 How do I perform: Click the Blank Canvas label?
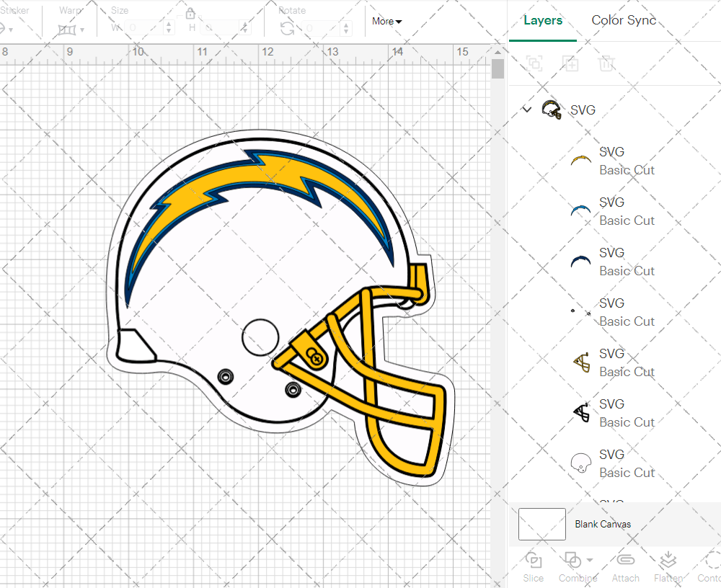(x=602, y=524)
